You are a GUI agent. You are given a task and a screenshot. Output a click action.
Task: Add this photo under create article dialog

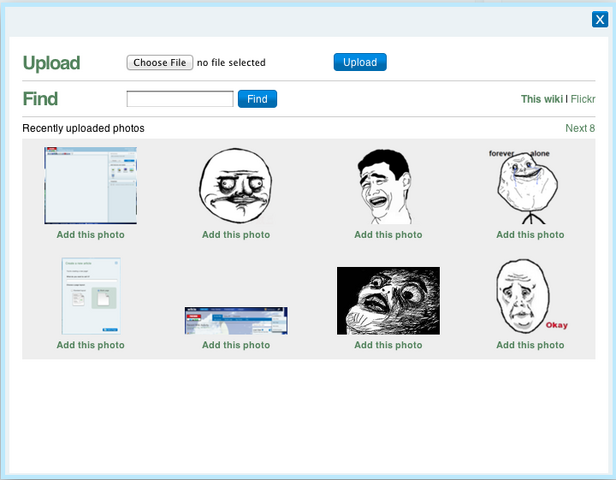pos(91,345)
